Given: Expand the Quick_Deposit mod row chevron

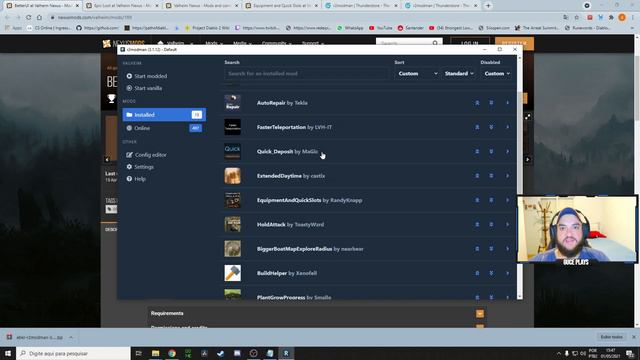Looking at the screenshot, I should tap(508, 151).
